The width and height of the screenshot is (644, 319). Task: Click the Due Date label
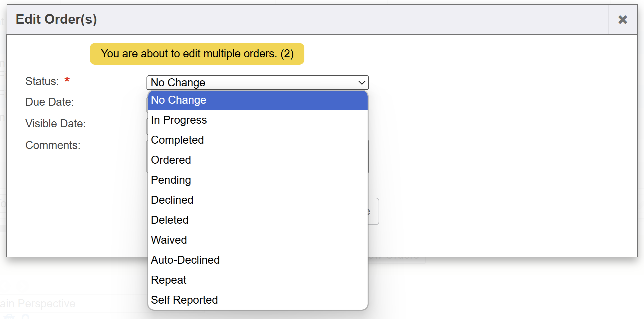pyautogui.click(x=50, y=102)
